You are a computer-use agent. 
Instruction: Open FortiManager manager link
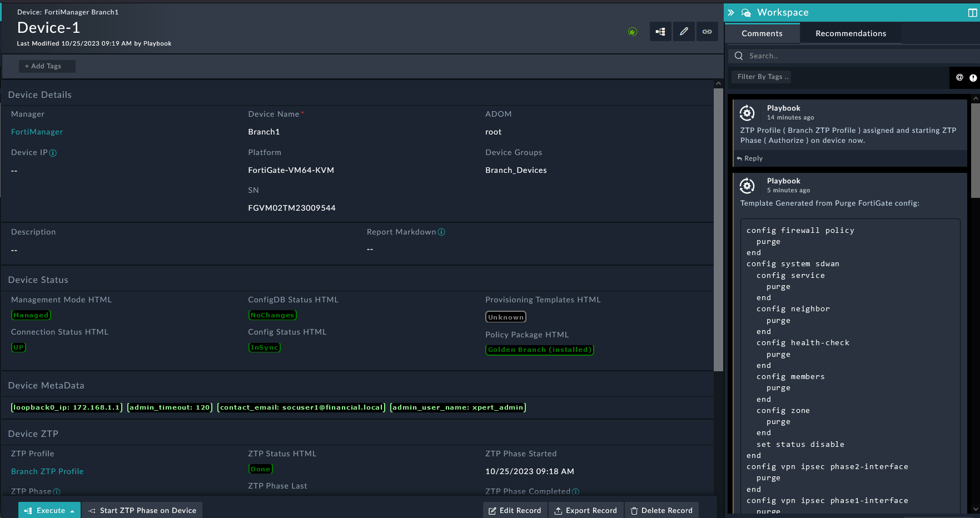pyautogui.click(x=37, y=132)
